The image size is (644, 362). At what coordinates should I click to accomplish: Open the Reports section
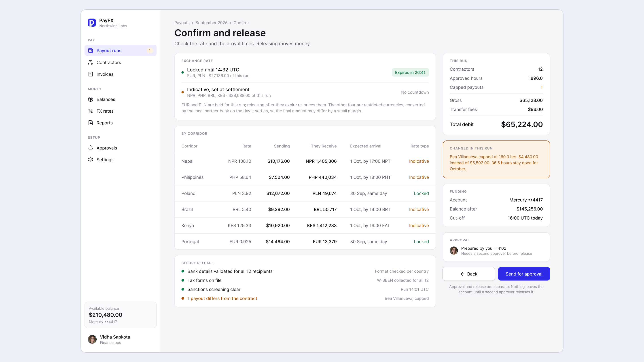(121, 123)
